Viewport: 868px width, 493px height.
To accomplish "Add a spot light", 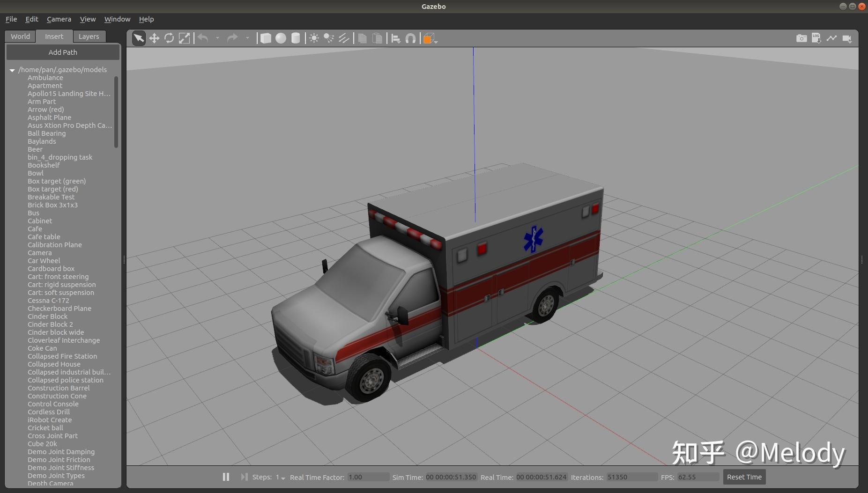I will tap(329, 38).
